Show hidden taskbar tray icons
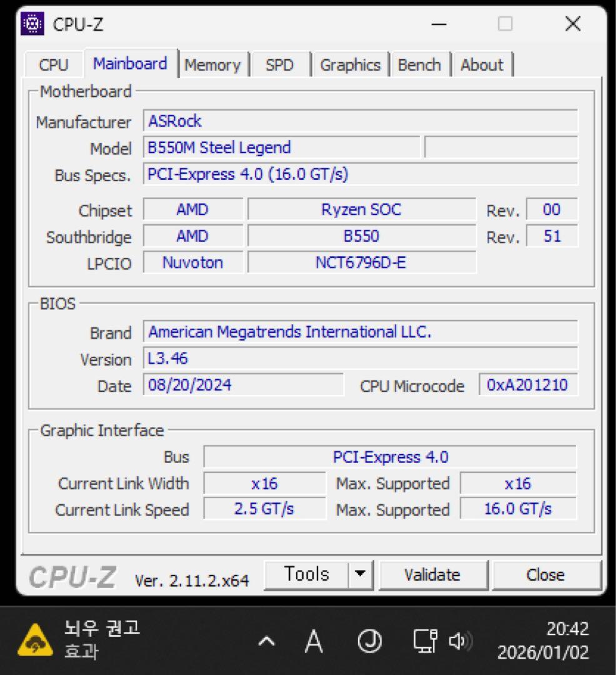This screenshot has height=675, width=616. click(x=265, y=640)
